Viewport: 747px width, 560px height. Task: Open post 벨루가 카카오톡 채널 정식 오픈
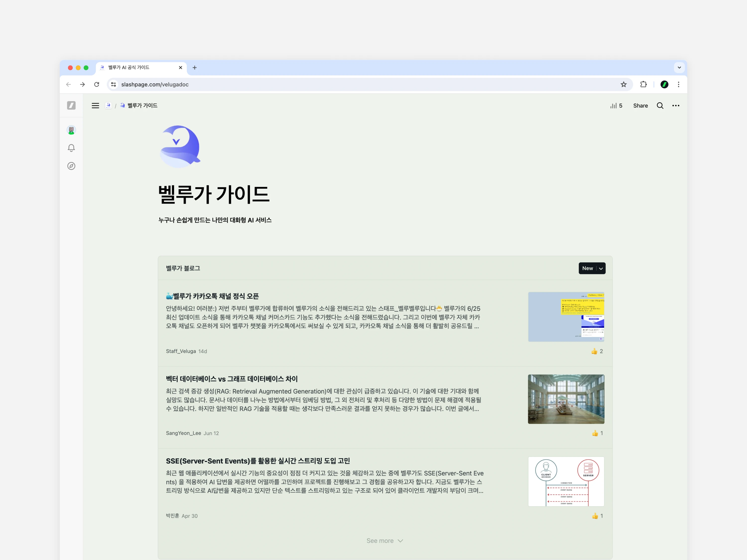click(212, 296)
